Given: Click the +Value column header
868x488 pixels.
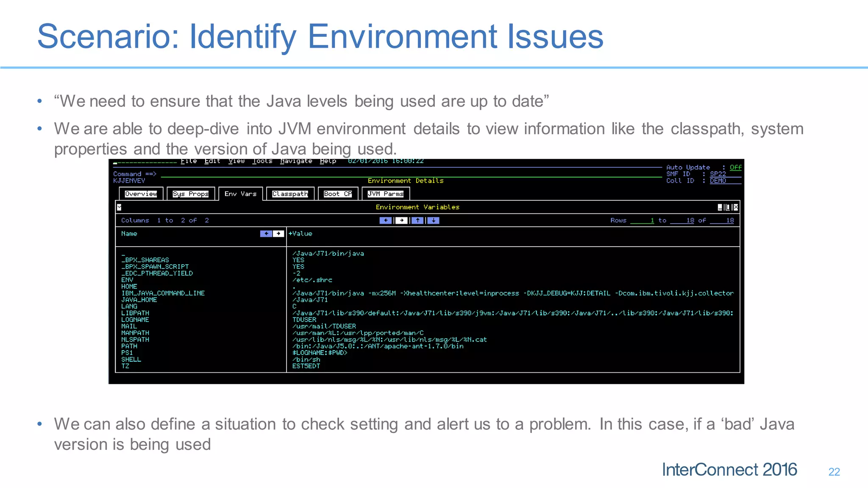Looking at the screenshot, I should [x=300, y=233].
